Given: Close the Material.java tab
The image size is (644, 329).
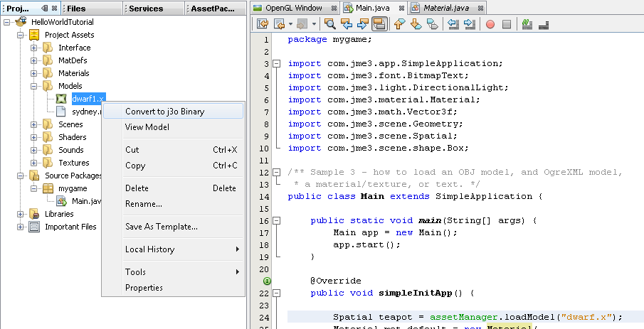Looking at the screenshot, I should (480, 8).
